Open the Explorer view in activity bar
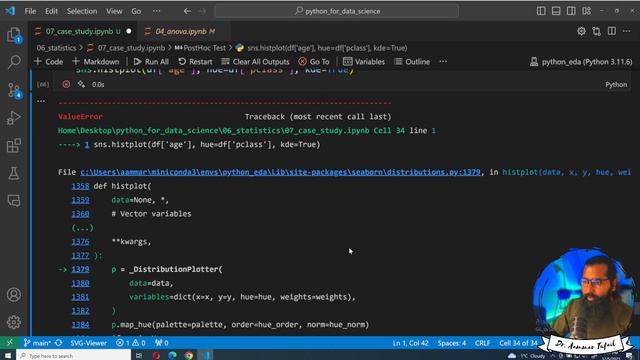 click(14, 35)
